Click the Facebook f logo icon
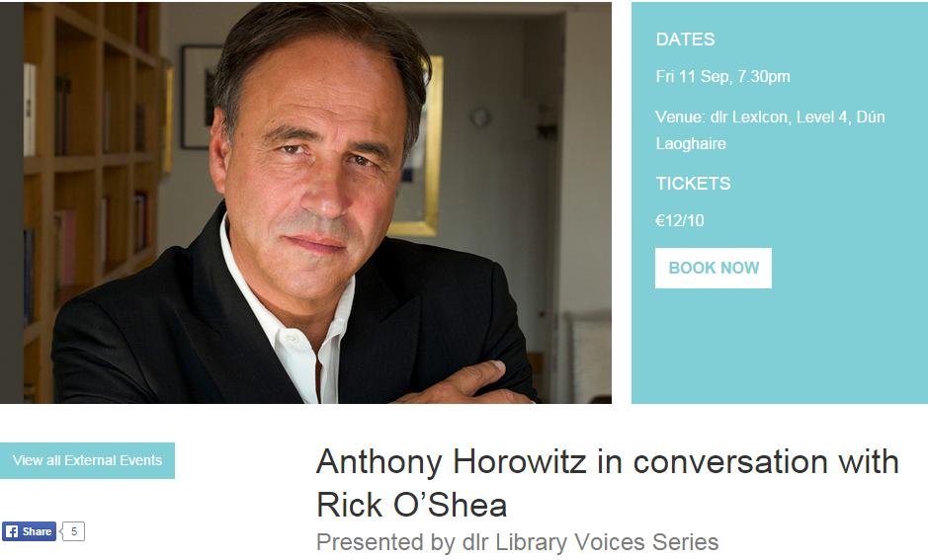This screenshot has height=560, width=928. coord(12,531)
